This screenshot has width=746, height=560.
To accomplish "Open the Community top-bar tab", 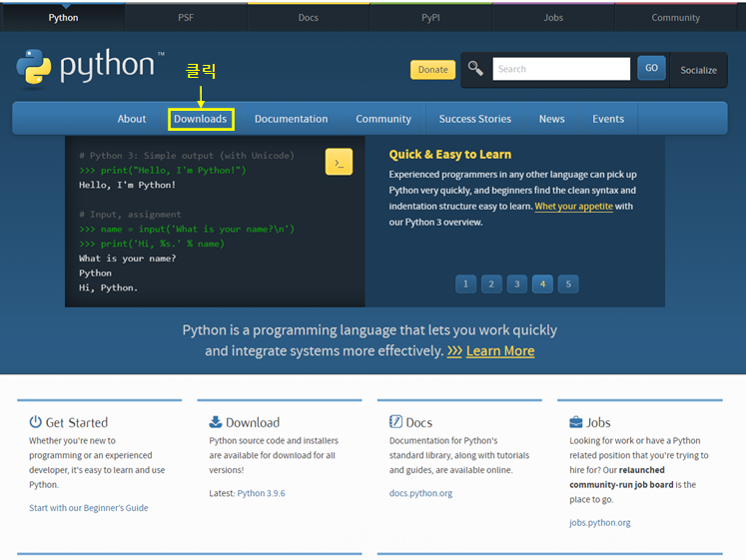I will [675, 18].
